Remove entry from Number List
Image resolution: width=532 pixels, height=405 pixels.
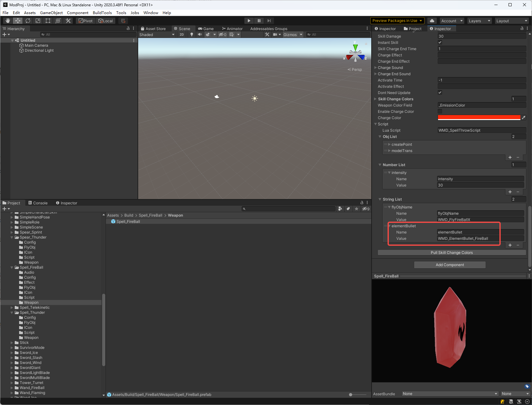(x=518, y=192)
